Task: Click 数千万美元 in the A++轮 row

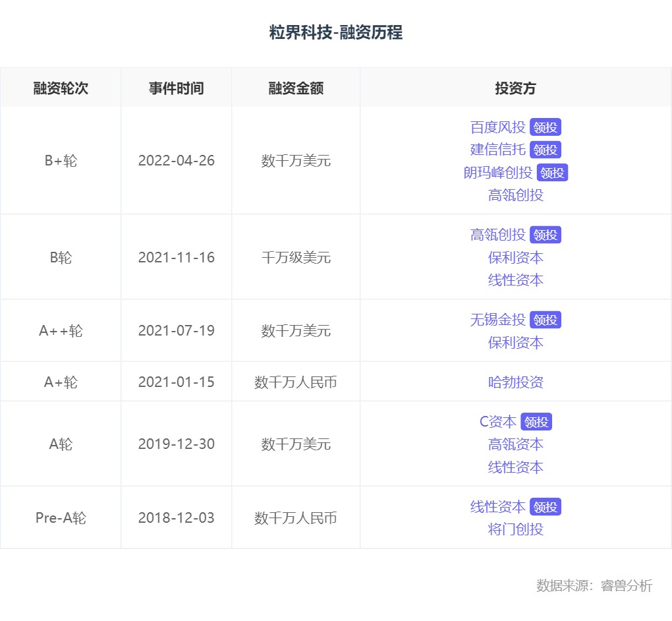Action: 296,331
